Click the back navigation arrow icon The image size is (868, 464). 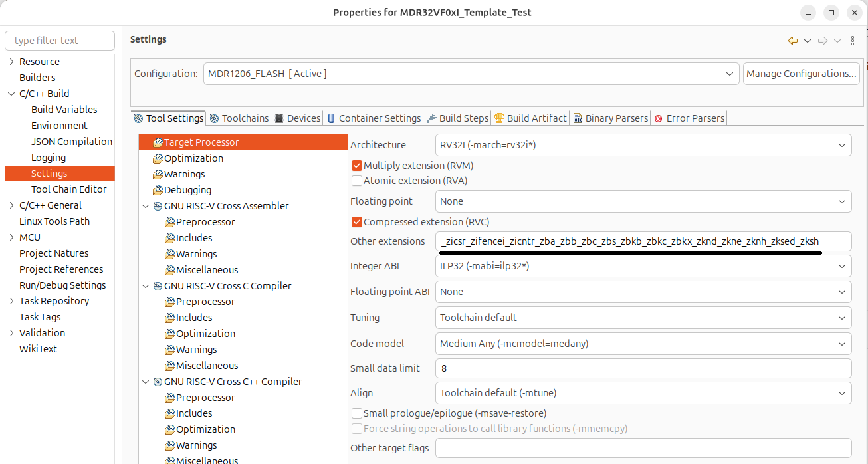pos(792,41)
